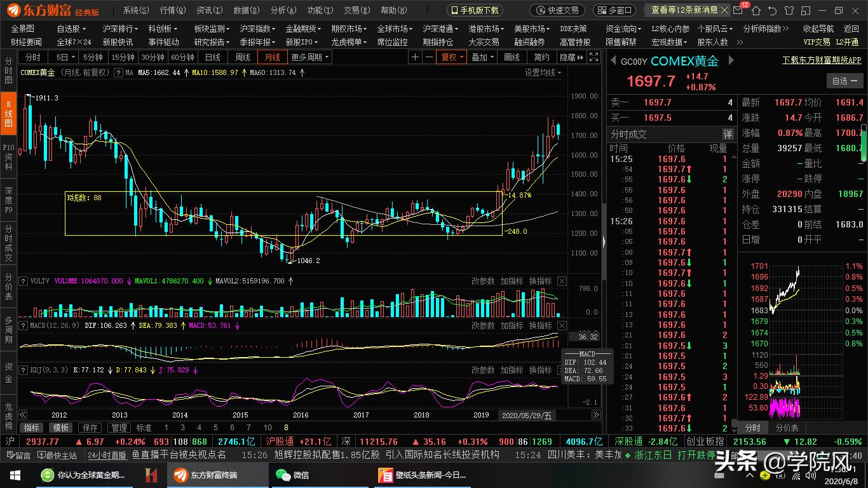Open 复权 adjustment dropdown
Image resolution: width=868 pixels, height=488 pixels.
point(452,57)
